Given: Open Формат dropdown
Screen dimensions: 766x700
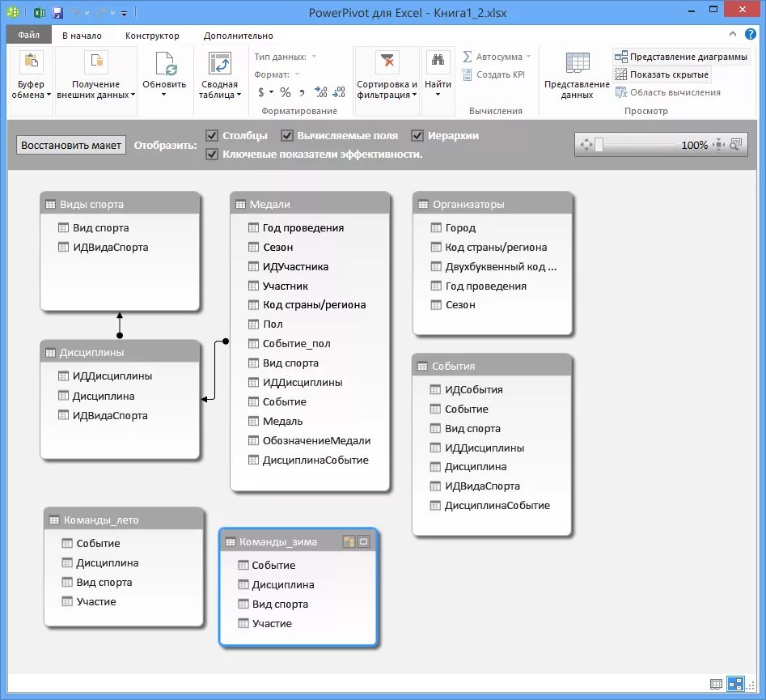Looking at the screenshot, I should 297,74.
